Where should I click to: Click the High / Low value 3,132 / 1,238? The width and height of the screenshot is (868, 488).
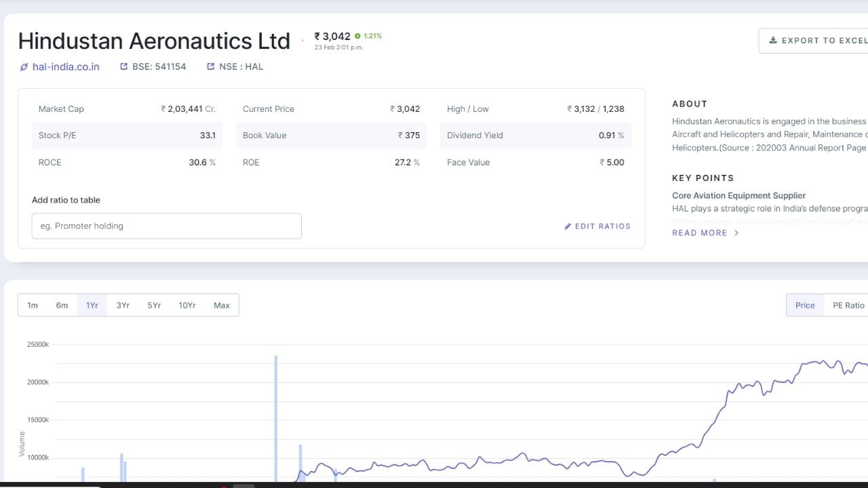[595, 108]
